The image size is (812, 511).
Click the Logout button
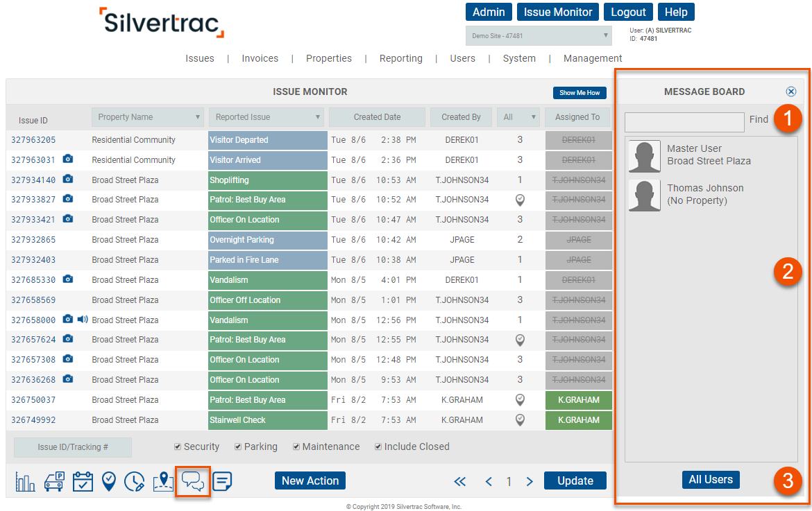pyautogui.click(x=628, y=12)
